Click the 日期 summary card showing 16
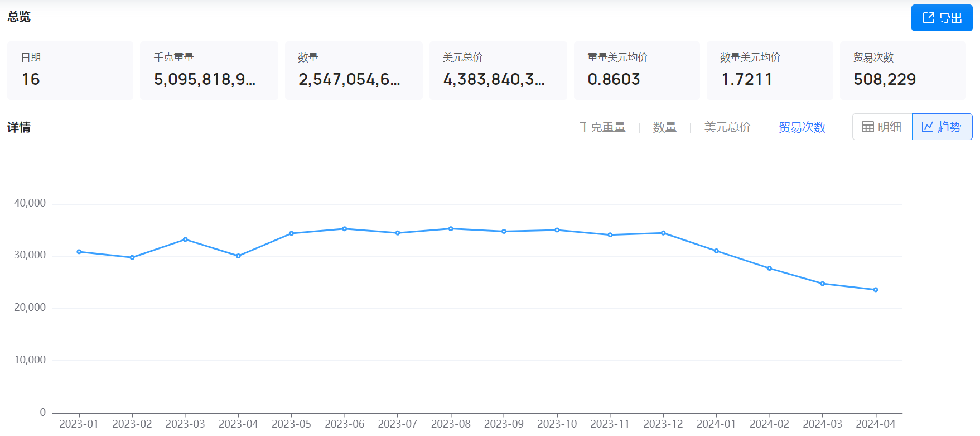 pyautogui.click(x=70, y=70)
